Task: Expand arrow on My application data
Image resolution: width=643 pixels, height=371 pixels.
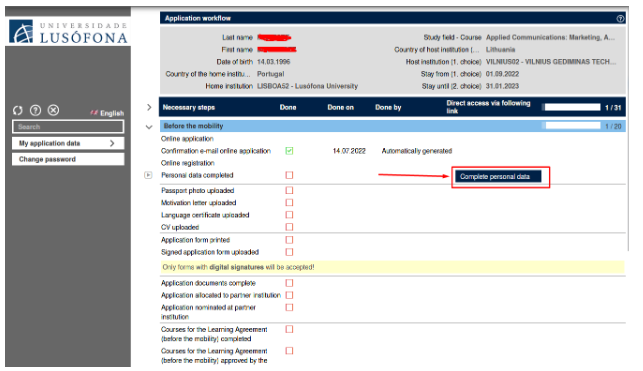Action: coord(112,143)
